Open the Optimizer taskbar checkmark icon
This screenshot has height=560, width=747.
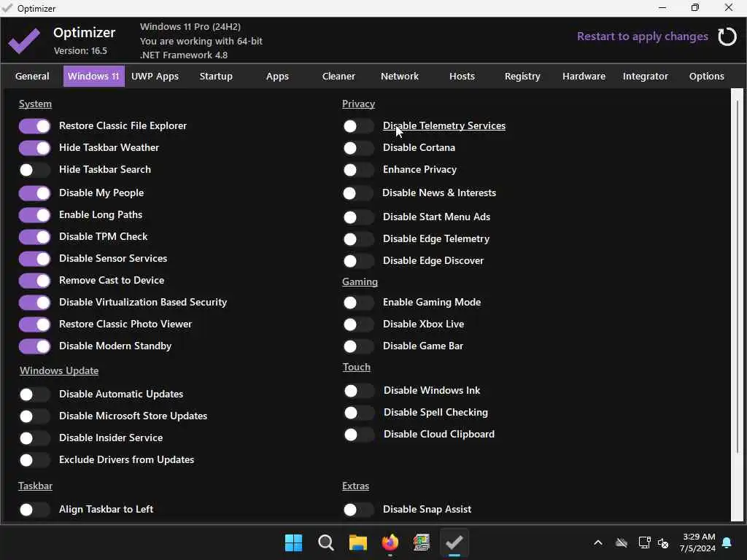pyautogui.click(x=454, y=542)
